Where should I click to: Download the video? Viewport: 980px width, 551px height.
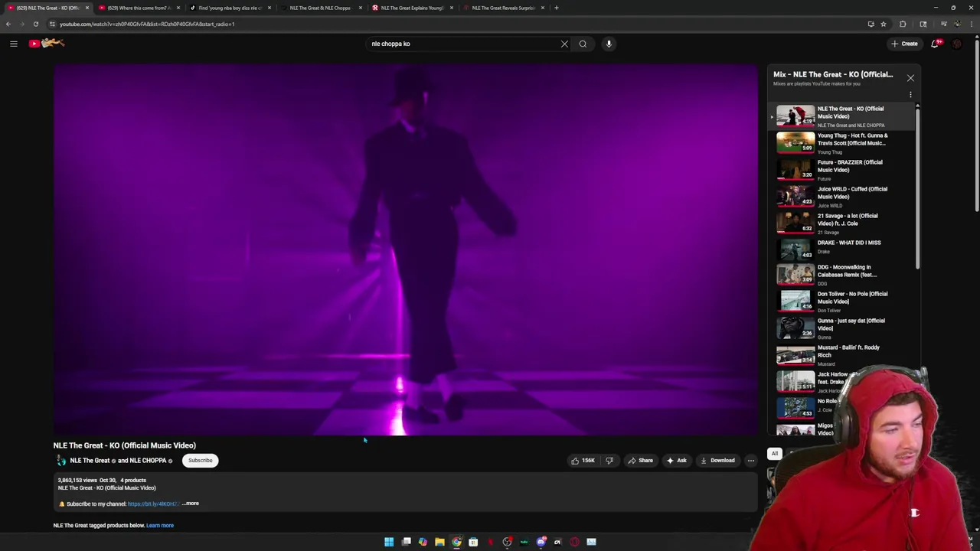click(717, 461)
